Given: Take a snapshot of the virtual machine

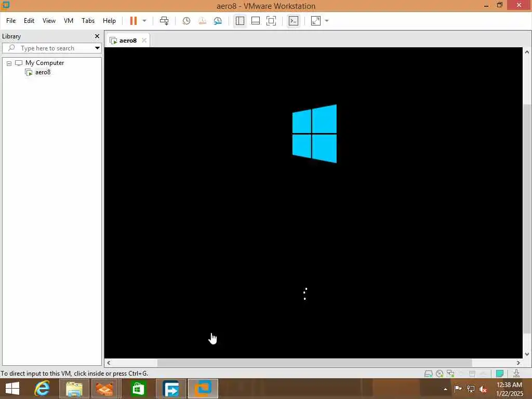Looking at the screenshot, I should coord(187,21).
